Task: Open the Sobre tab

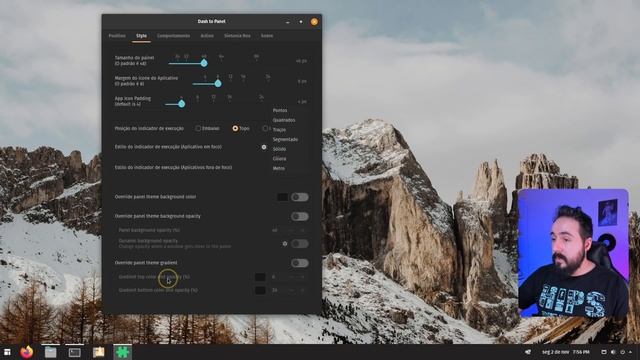Action: click(267, 36)
